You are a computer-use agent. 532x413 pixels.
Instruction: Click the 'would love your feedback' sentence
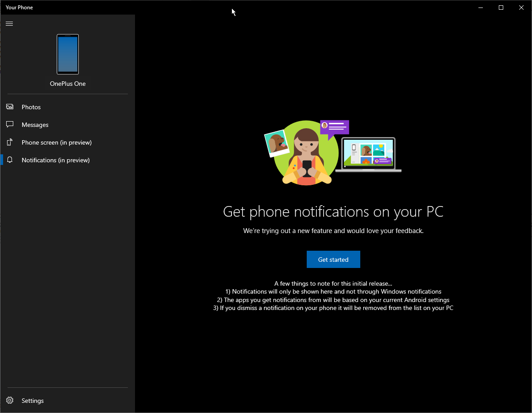tap(333, 231)
